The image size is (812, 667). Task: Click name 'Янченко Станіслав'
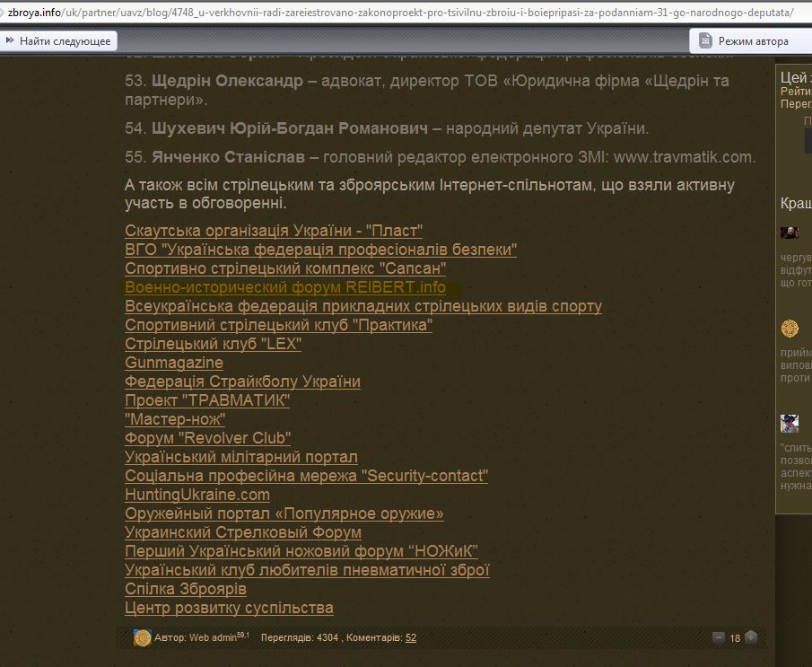(x=228, y=157)
